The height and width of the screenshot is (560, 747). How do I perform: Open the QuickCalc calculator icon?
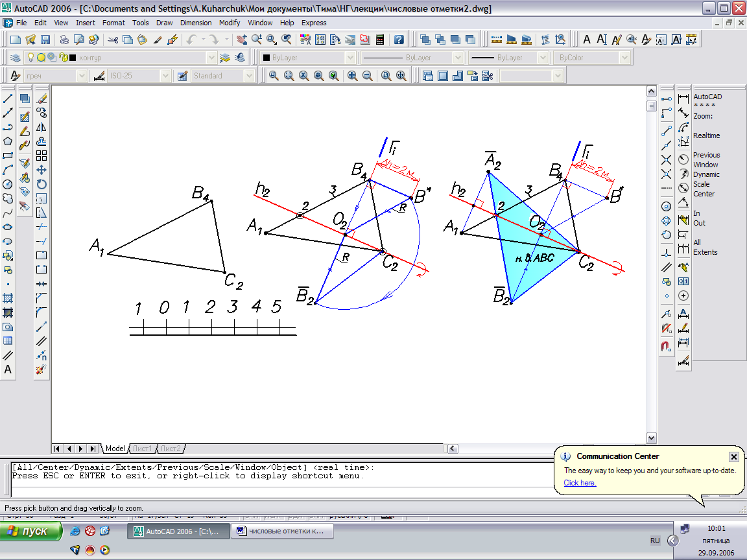[x=380, y=40]
